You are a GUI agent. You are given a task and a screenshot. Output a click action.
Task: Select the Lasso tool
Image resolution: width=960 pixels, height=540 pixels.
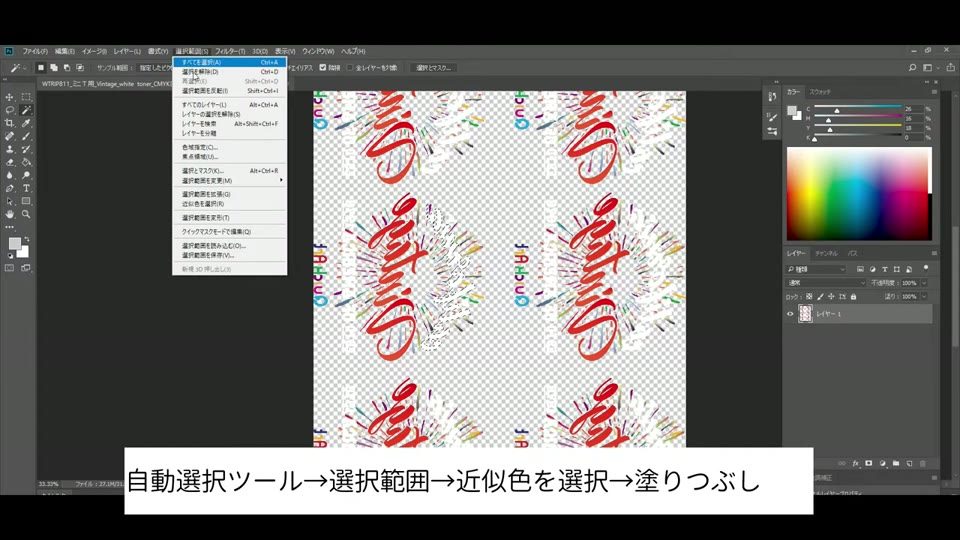pyautogui.click(x=9, y=110)
